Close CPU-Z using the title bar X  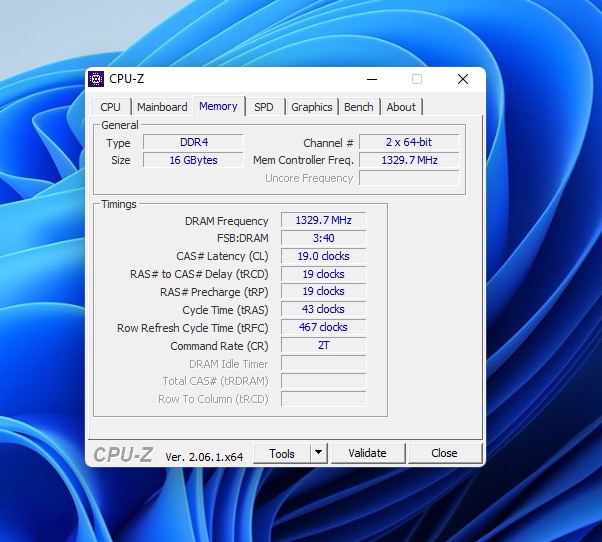click(462, 79)
